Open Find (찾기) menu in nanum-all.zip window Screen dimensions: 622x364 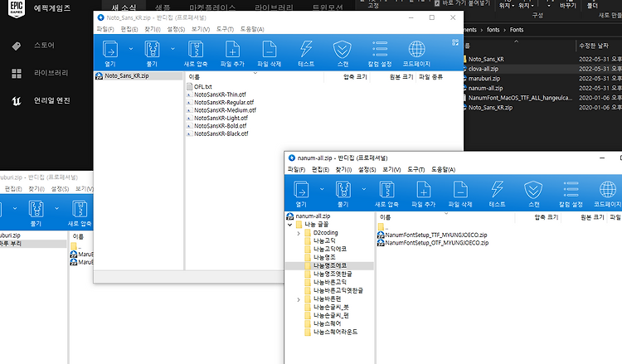(x=343, y=170)
